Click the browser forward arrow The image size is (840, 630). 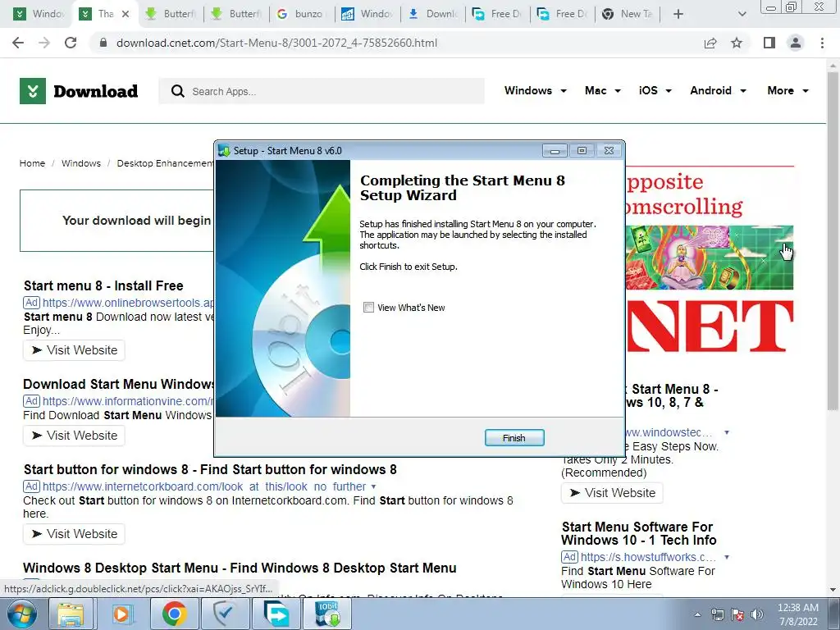click(44, 43)
